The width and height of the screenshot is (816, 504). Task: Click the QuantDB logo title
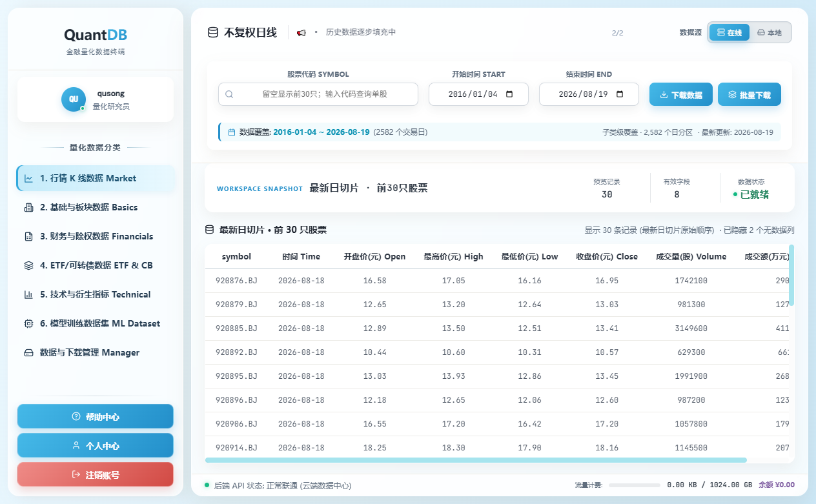pos(96,35)
